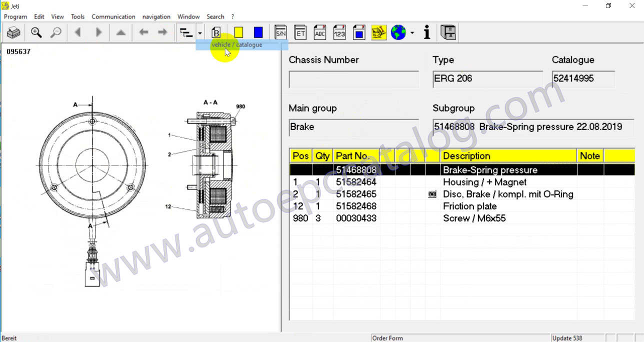Start a serial number search with S/N icon
This screenshot has height=342, width=644.
280,32
